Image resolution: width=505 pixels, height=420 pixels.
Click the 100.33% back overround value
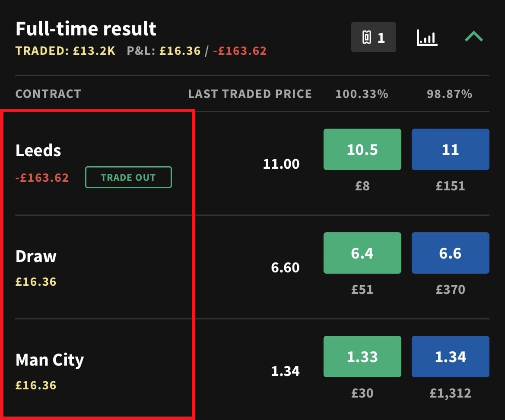click(362, 94)
